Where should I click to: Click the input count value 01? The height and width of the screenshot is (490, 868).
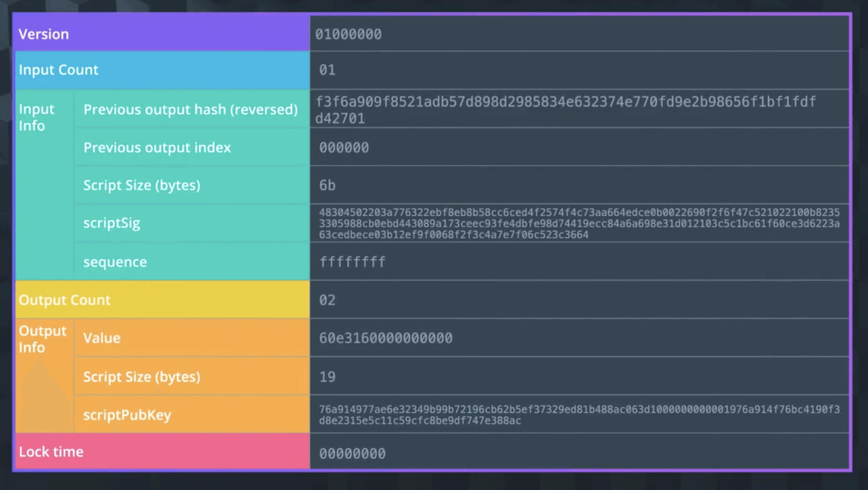tap(327, 70)
